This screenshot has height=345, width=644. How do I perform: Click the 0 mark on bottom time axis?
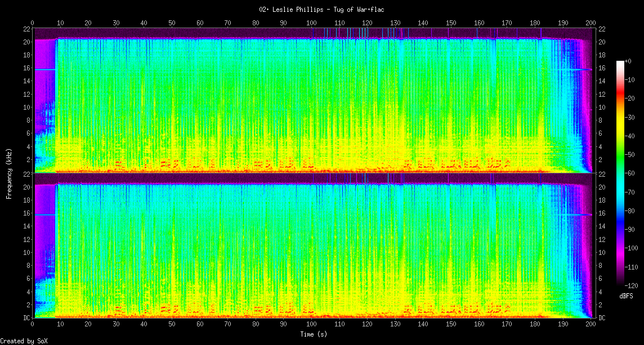33,325
